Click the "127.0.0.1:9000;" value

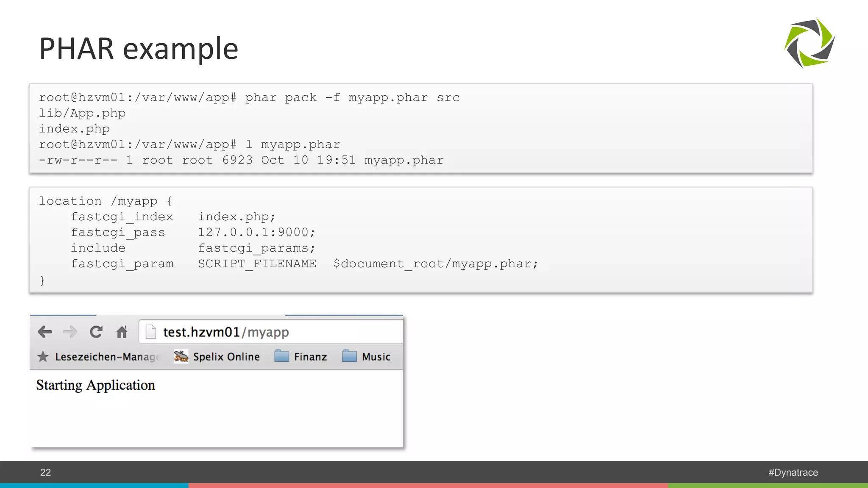(x=256, y=233)
